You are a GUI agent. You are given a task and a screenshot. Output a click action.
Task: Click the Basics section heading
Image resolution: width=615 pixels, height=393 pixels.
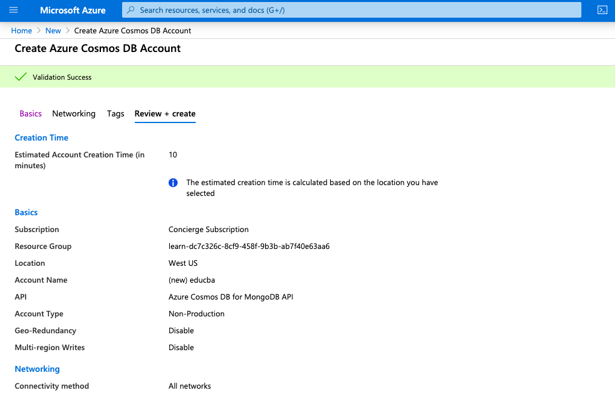[x=26, y=212]
